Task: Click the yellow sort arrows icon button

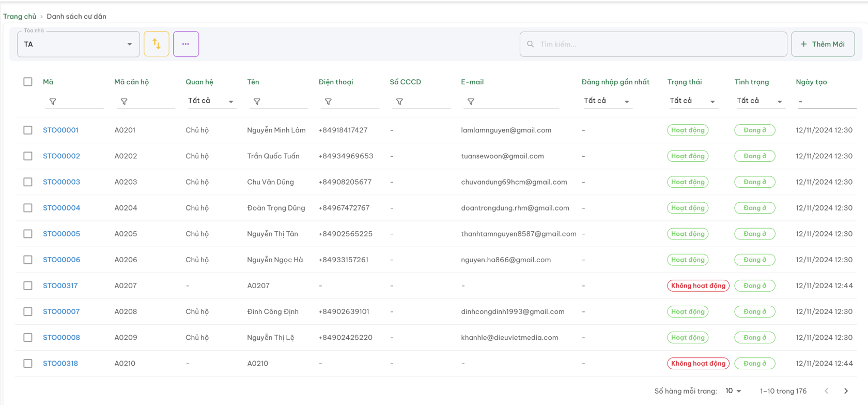Action: [x=157, y=44]
